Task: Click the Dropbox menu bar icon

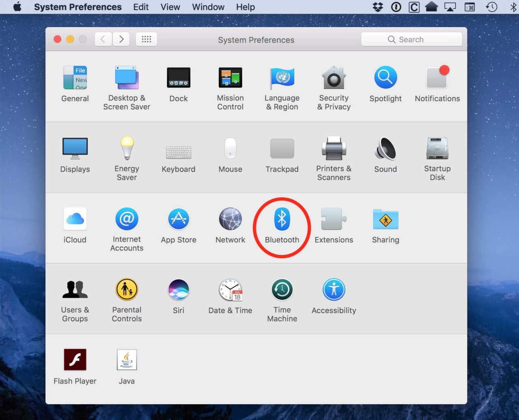Action: [x=378, y=7]
